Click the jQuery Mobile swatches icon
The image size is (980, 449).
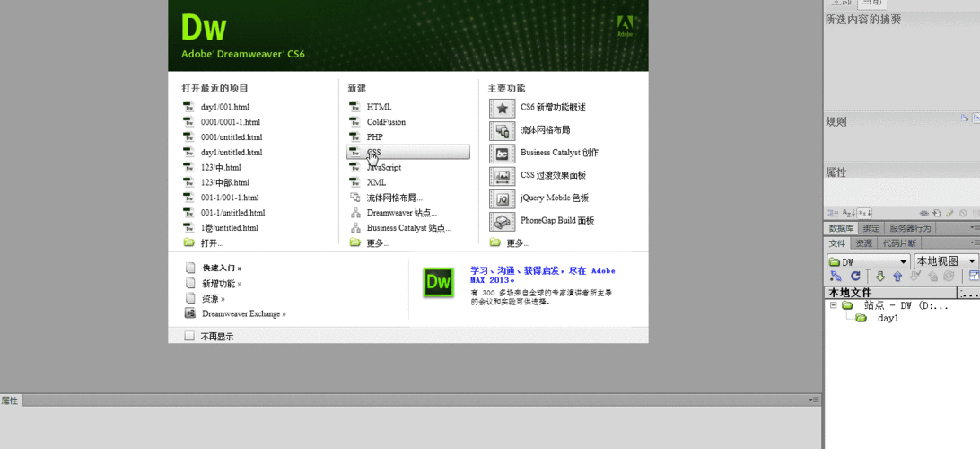[502, 198]
